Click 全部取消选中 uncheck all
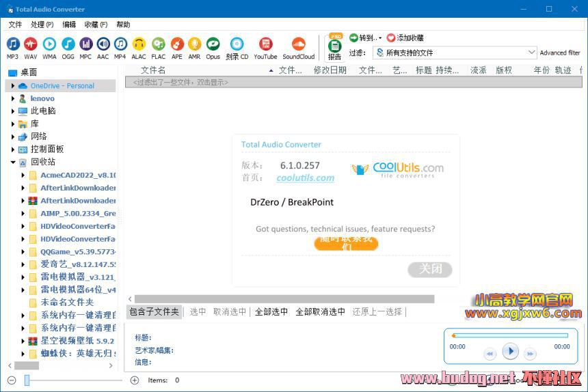 tap(320, 311)
